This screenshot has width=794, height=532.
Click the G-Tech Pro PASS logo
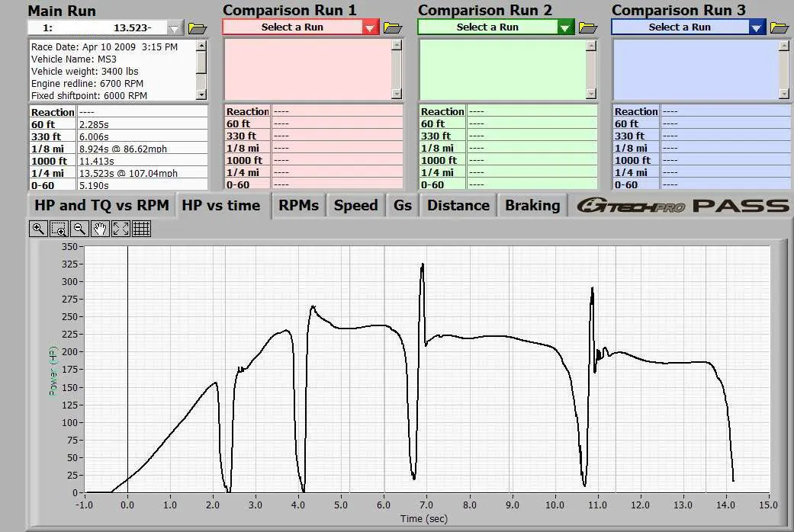682,206
